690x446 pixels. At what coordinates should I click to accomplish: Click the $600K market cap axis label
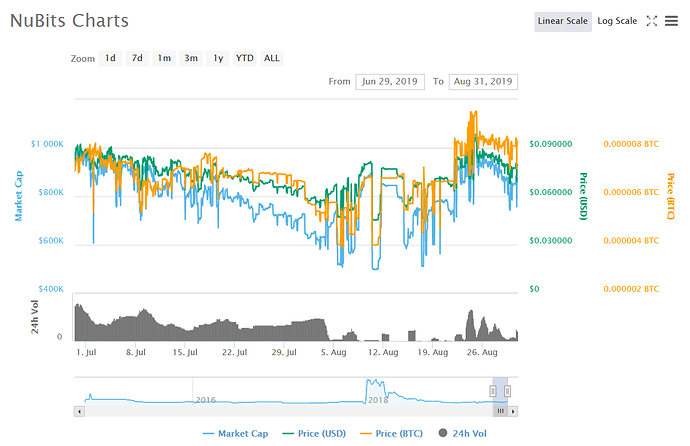coord(51,241)
